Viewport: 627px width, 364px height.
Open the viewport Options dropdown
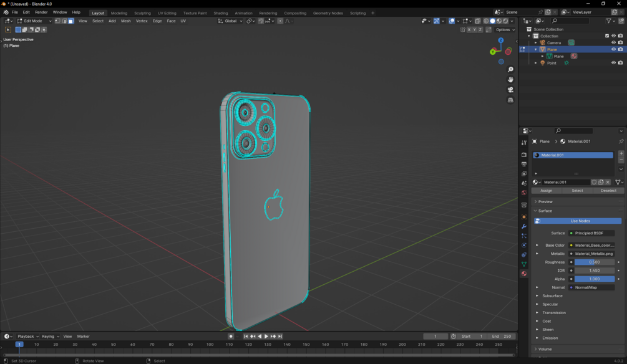click(x=505, y=29)
